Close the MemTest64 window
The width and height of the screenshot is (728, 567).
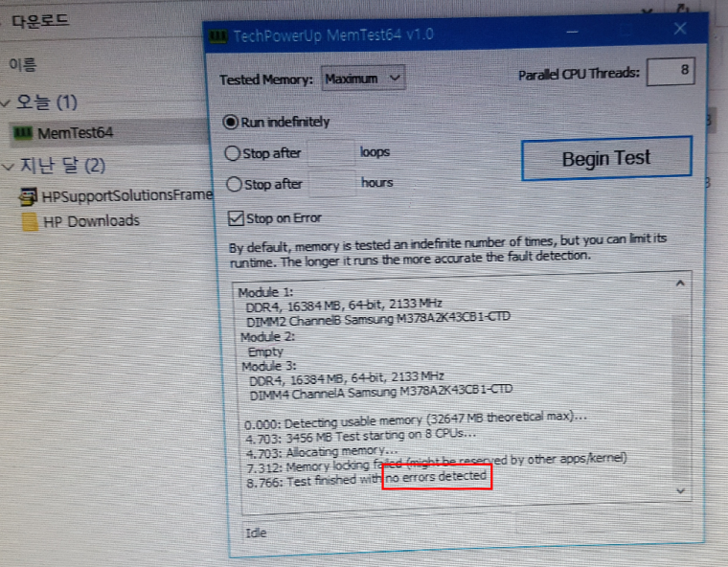(x=680, y=29)
